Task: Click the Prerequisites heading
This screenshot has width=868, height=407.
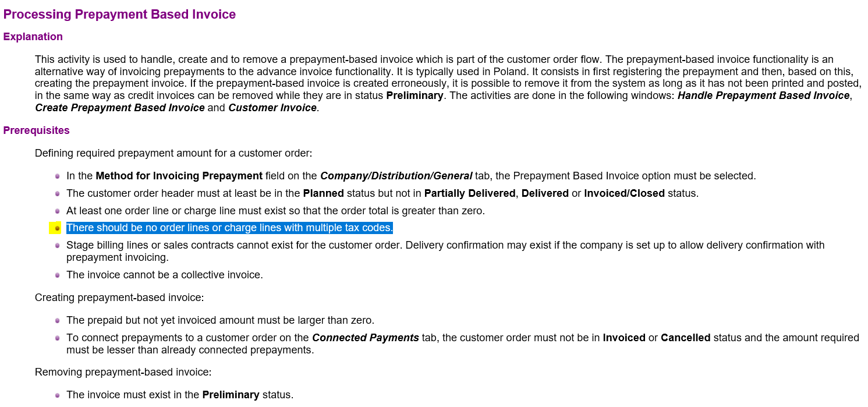Action: click(x=36, y=130)
